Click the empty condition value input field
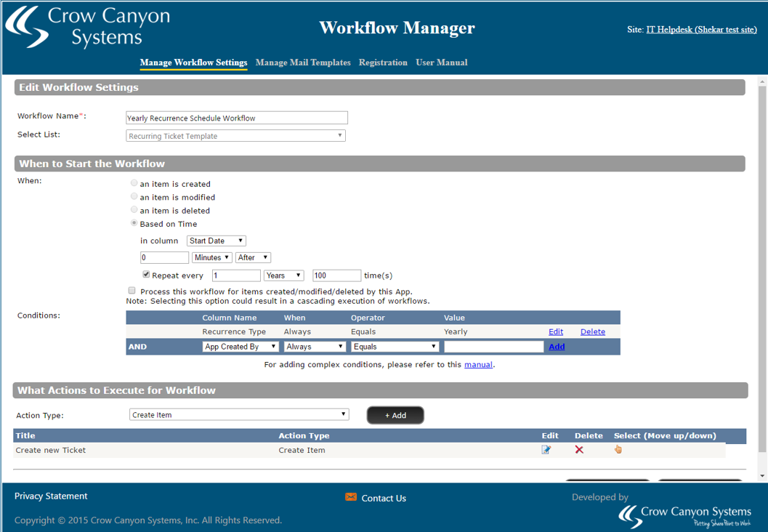The image size is (768, 532). point(494,347)
